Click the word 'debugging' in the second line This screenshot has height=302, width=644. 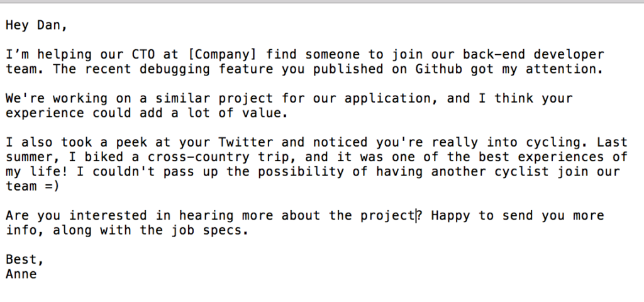tap(175, 69)
